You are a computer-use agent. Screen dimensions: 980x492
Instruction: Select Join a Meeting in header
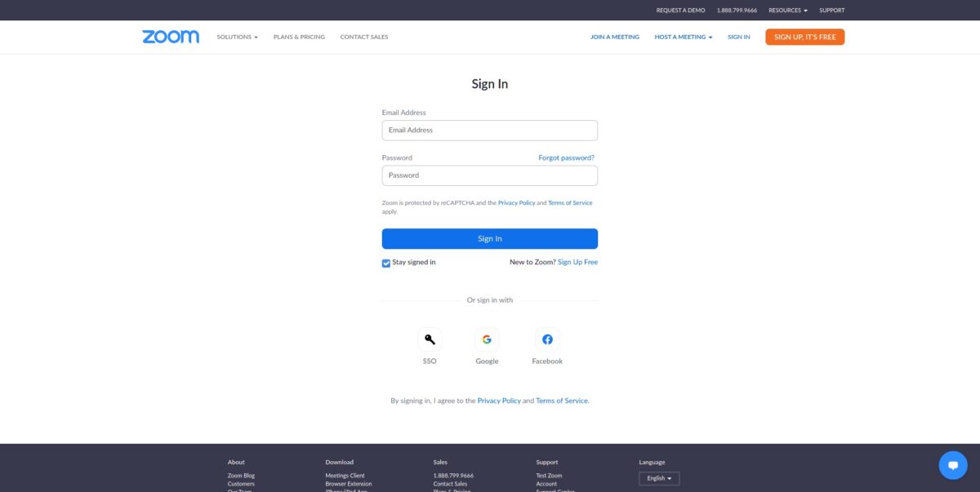pos(615,37)
